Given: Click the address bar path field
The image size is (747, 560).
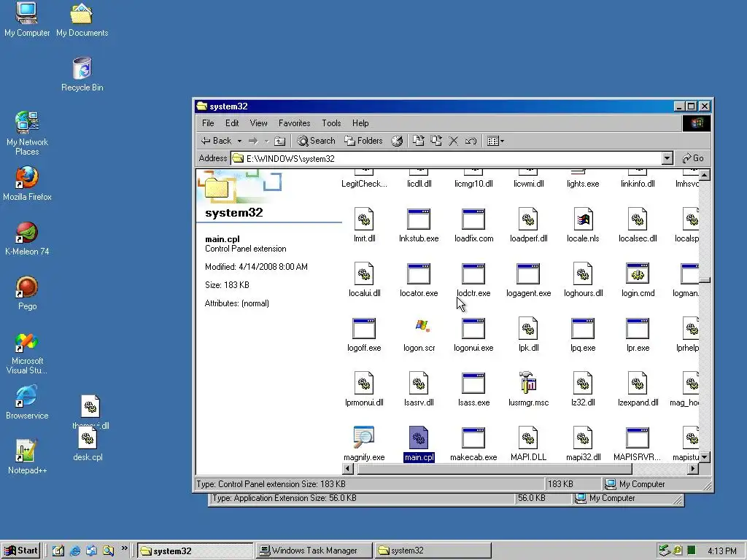Looking at the screenshot, I should pos(446,158).
